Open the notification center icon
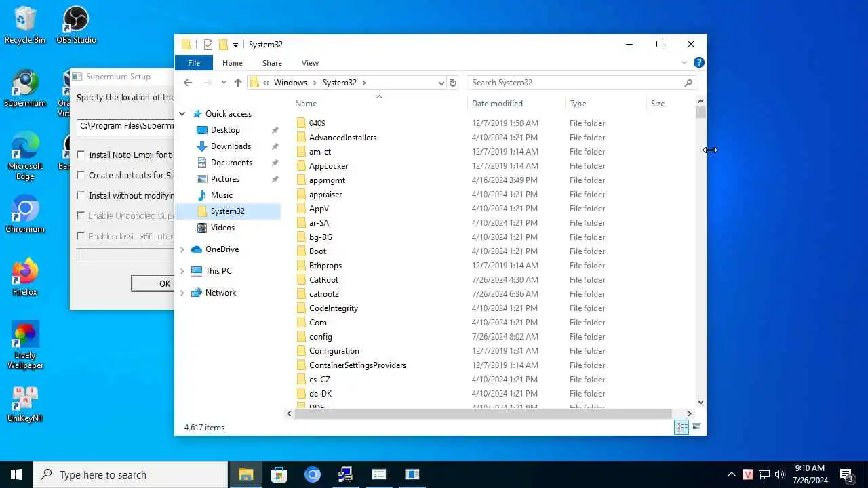 click(x=846, y=474)
